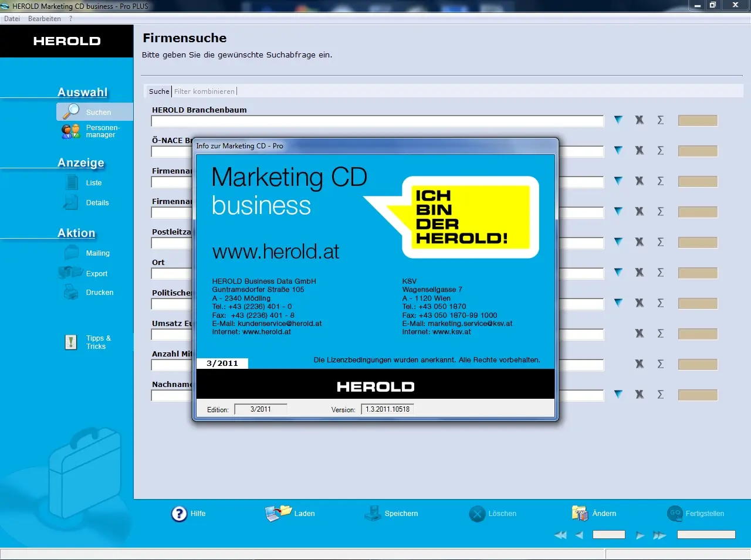Screen dimensions: 751x560
Task: Click the Ich bin der Herold badge
Action: (x=471, y=217)
